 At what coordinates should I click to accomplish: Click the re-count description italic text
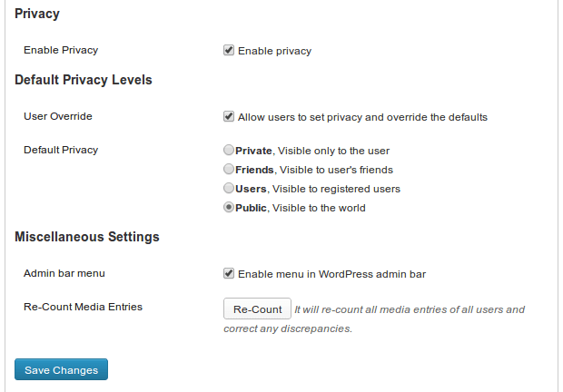374,318
